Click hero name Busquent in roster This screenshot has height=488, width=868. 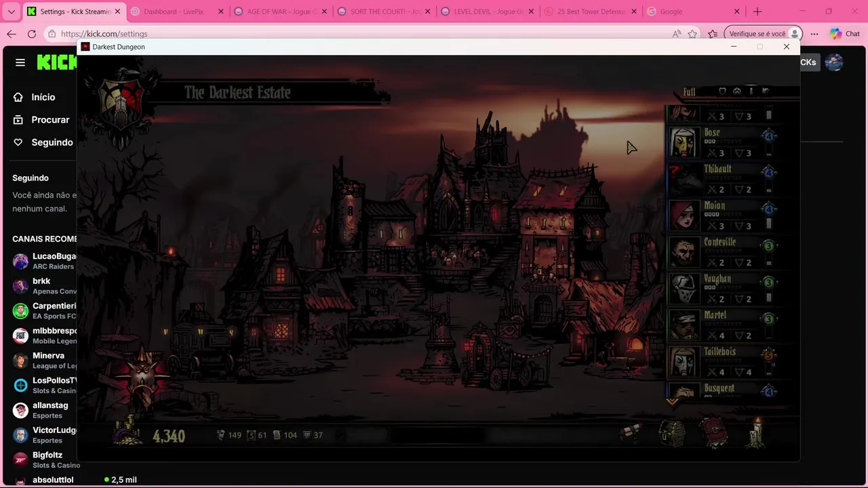719,388
